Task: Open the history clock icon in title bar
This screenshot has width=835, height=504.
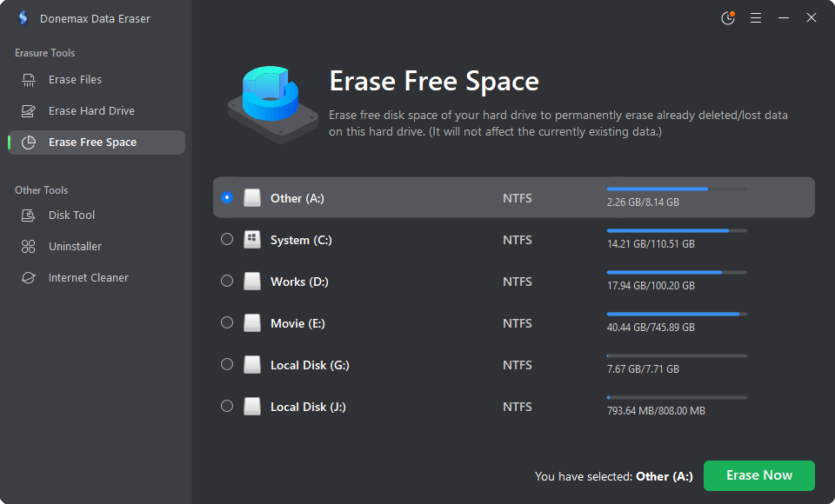Action: 728,18
